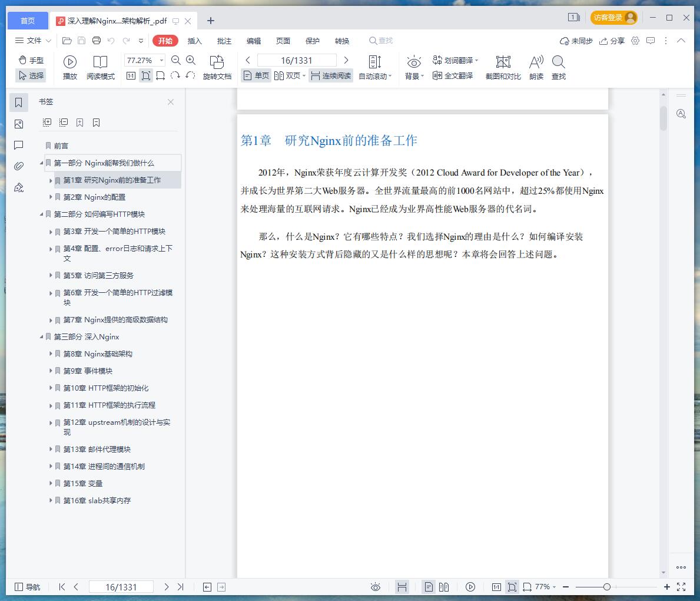700x601 pixels.
Task: Click the 访客登录 login button
Action: click(x=614, y=18)
